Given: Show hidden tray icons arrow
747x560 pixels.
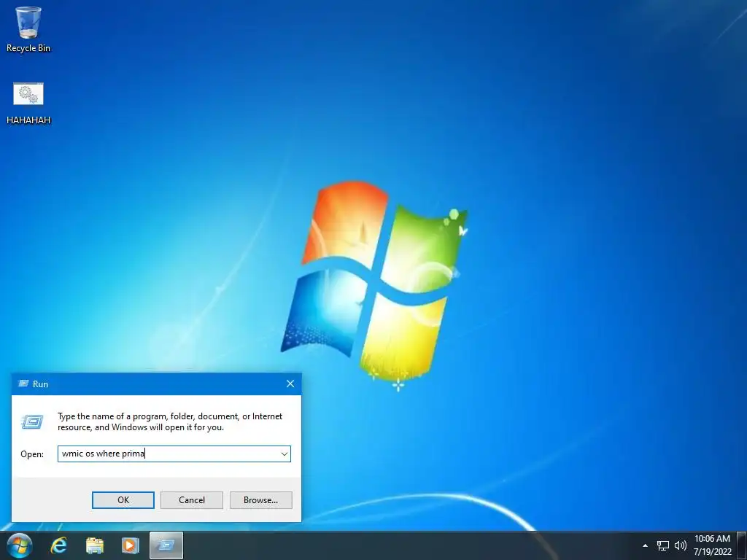Looking at the screenshot, I should [645, 545].
